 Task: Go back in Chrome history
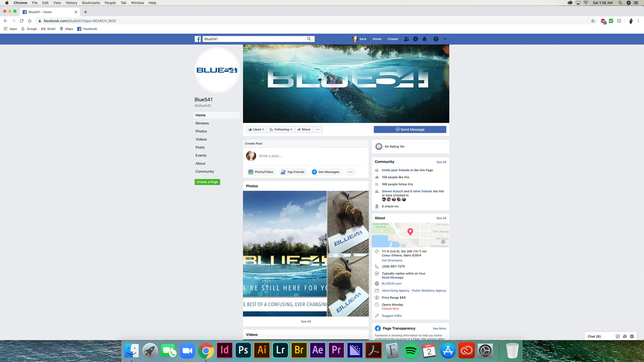click(5, 21)
